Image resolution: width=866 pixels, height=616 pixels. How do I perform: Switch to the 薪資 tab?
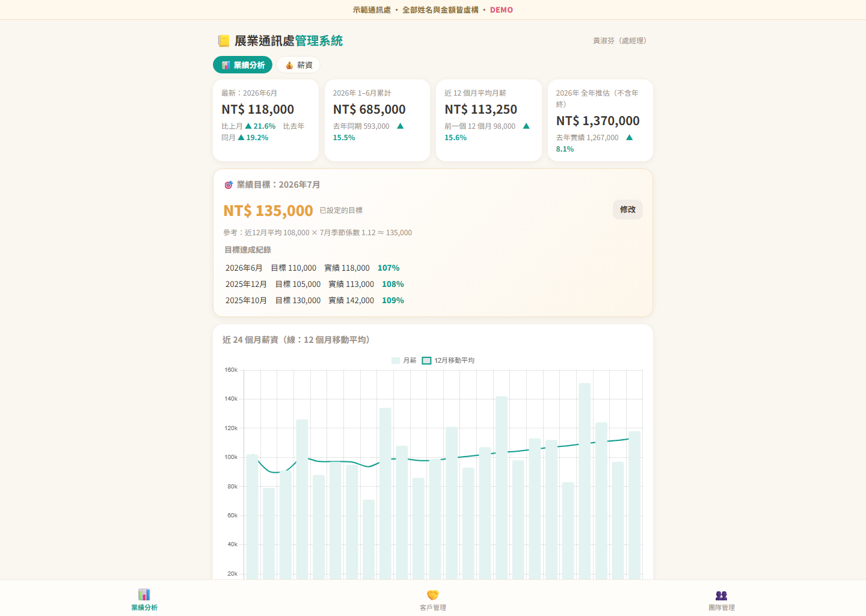point(298,65)
